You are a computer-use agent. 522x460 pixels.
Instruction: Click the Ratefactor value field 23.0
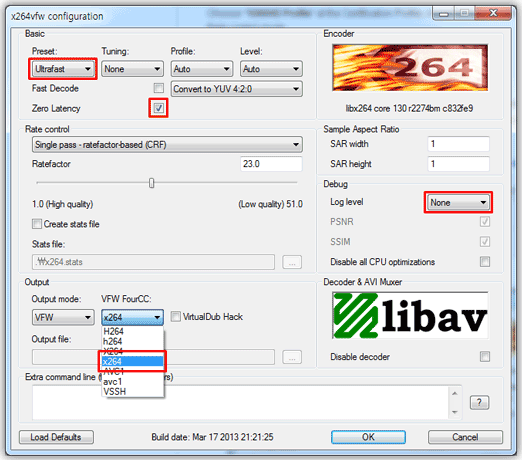point(271,164)
